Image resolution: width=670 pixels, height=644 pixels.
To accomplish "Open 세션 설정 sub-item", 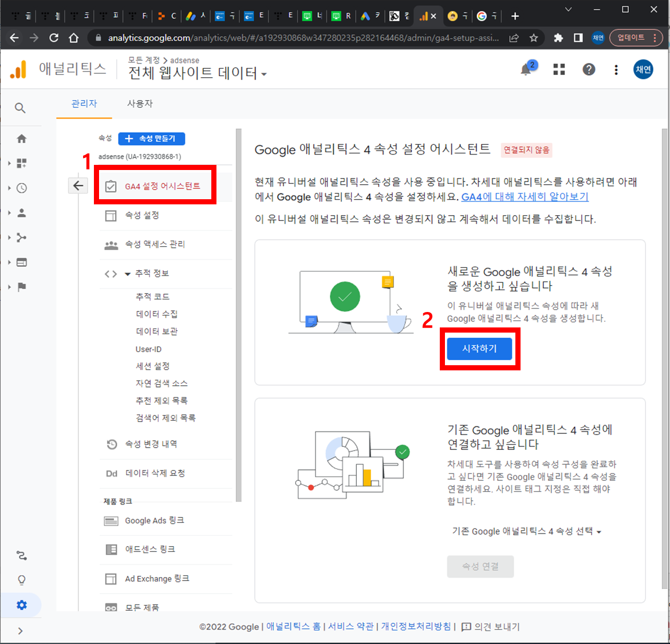I will 152,366.
